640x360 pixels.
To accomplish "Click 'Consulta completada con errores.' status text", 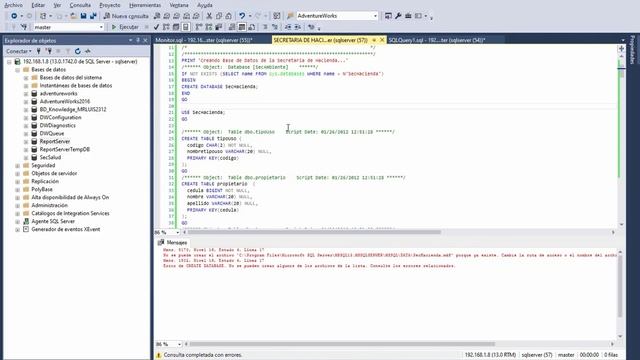I will point(203,355).
